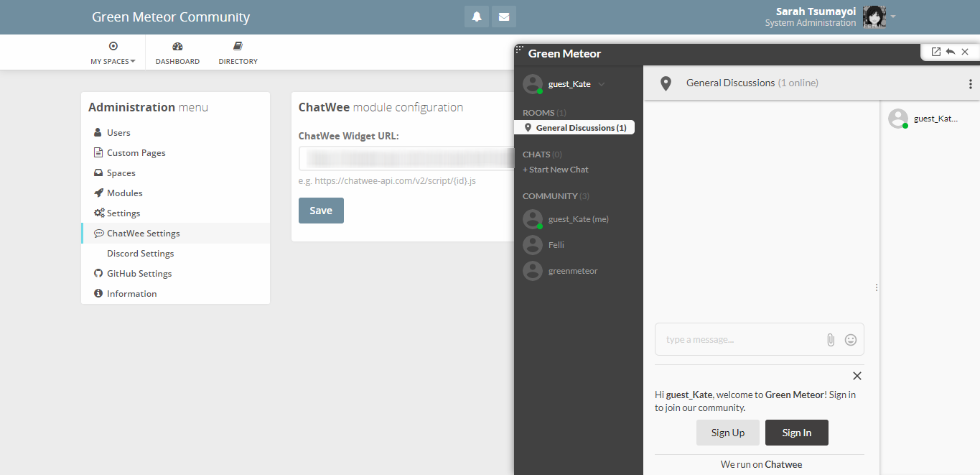Grab the chat widget move handle
This screenshot has height=475, width=980.
(519, 49)
